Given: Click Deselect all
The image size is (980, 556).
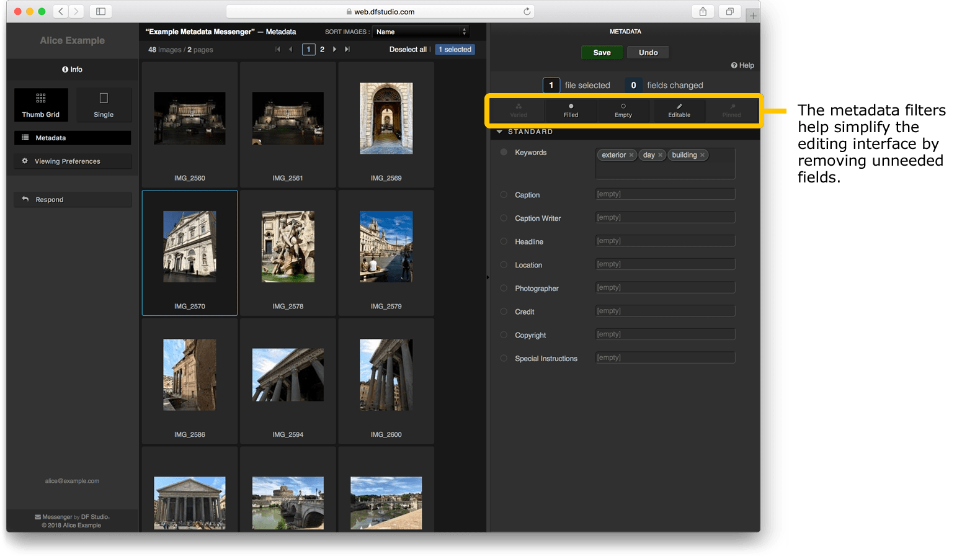Looking at the screenshot, I should pos(408,50).
